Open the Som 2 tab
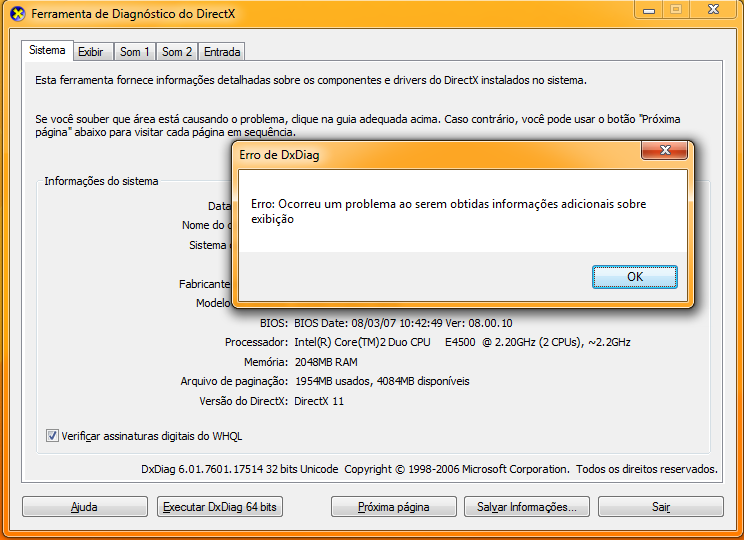 pos(177,52)
